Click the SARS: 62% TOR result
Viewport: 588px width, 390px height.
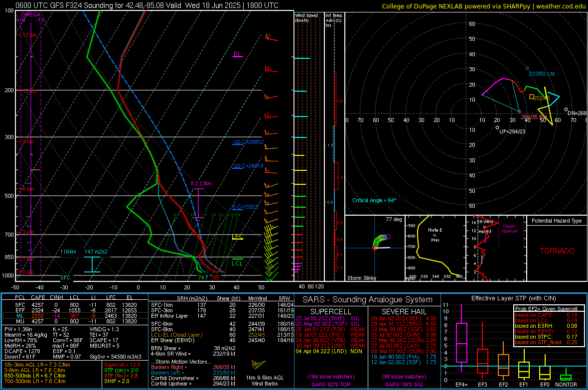(330, 385)
